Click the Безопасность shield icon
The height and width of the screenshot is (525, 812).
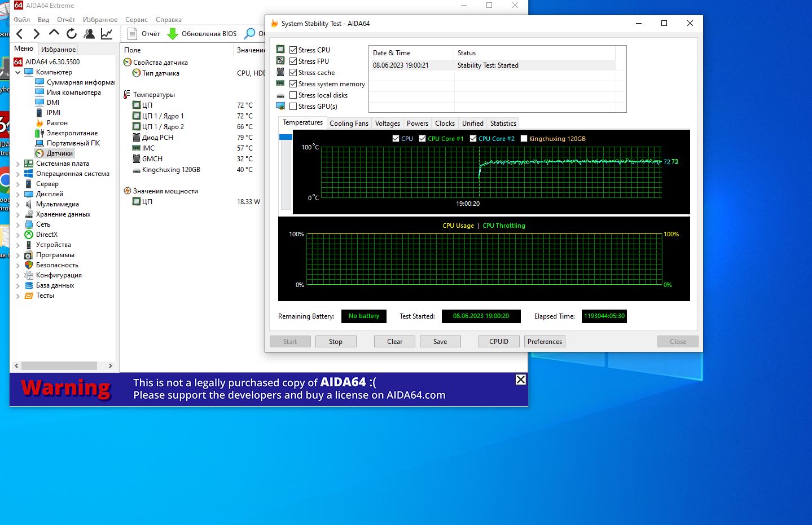coord(29,265)
